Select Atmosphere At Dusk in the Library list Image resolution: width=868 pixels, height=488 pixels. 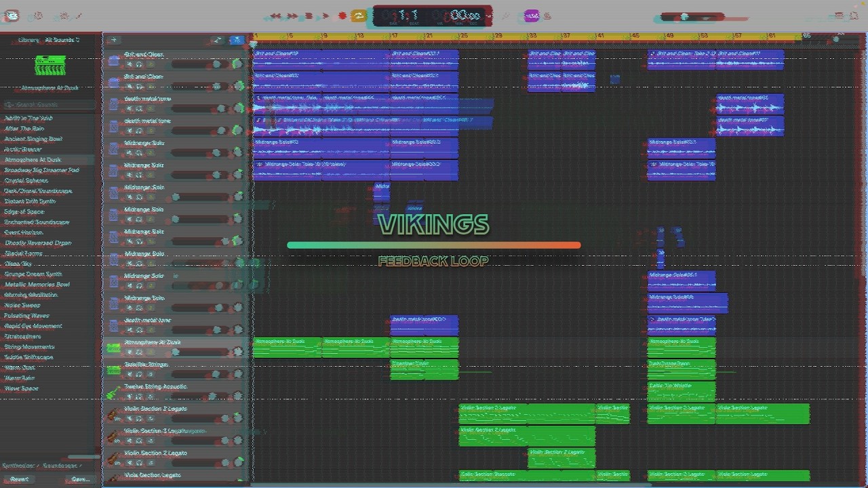33,160
